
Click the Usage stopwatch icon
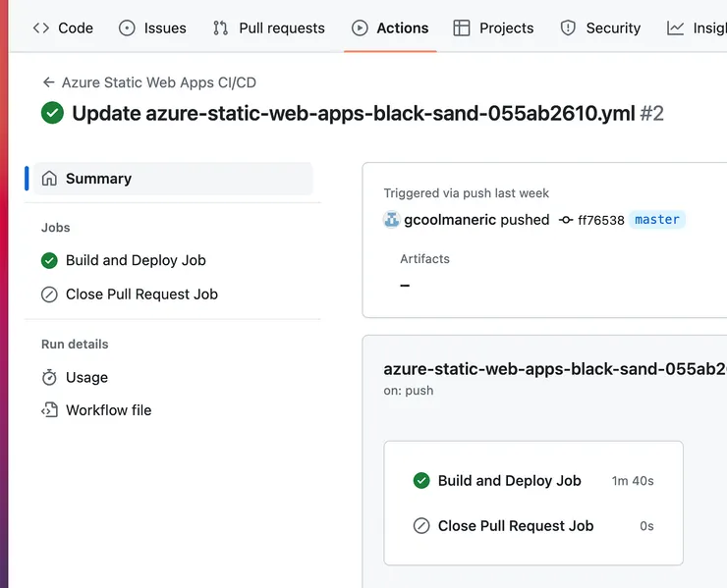point(49,377)
